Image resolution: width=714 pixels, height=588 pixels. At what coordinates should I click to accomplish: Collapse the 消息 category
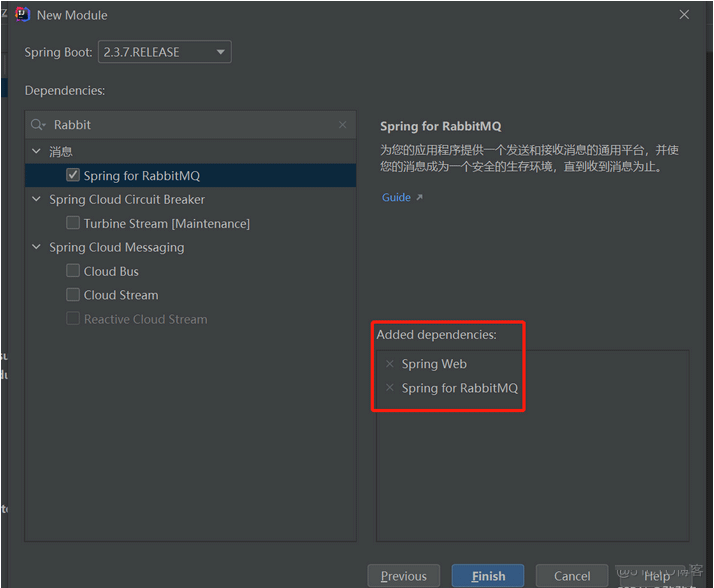(x=37, y=152)
